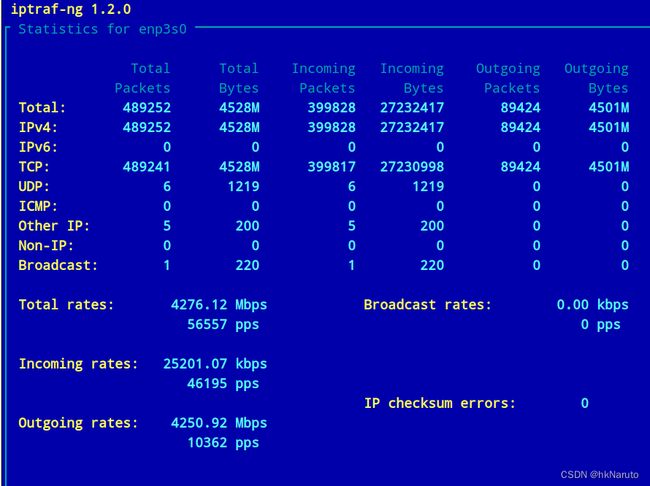The image size is (650, 486).
Task: Click the Outgoing rates label
Action: point(78,423)
